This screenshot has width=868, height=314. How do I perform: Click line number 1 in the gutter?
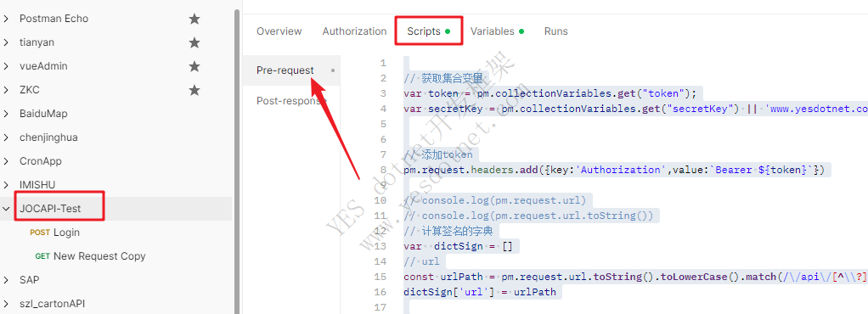click(383, 63)
